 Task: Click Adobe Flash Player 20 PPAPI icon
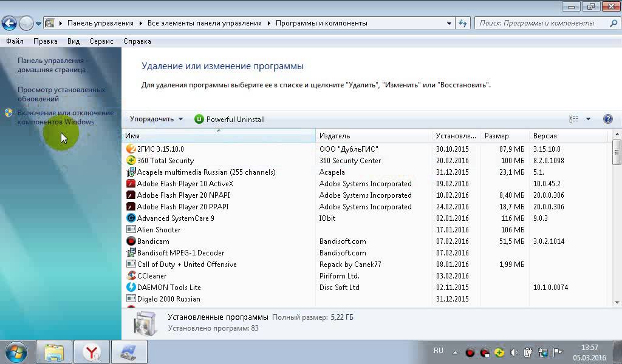click(x=131, y=206)
